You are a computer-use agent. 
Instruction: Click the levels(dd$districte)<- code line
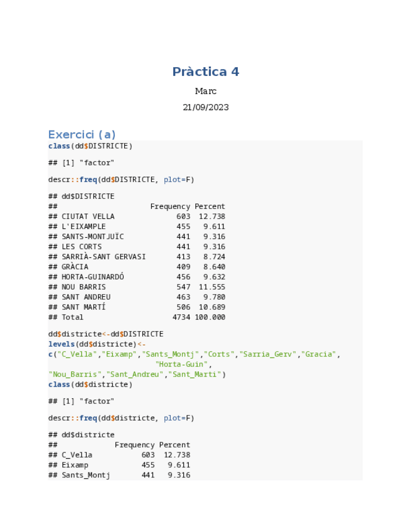coord(97,344)
